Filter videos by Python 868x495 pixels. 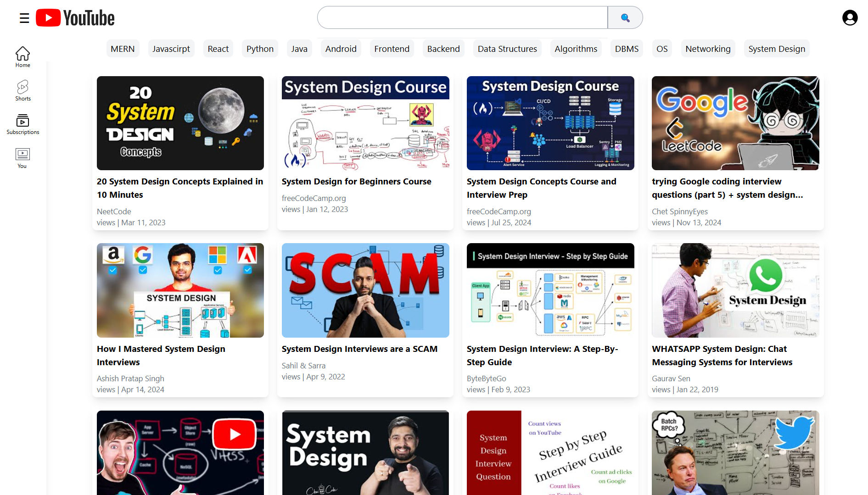coord(260,49)
